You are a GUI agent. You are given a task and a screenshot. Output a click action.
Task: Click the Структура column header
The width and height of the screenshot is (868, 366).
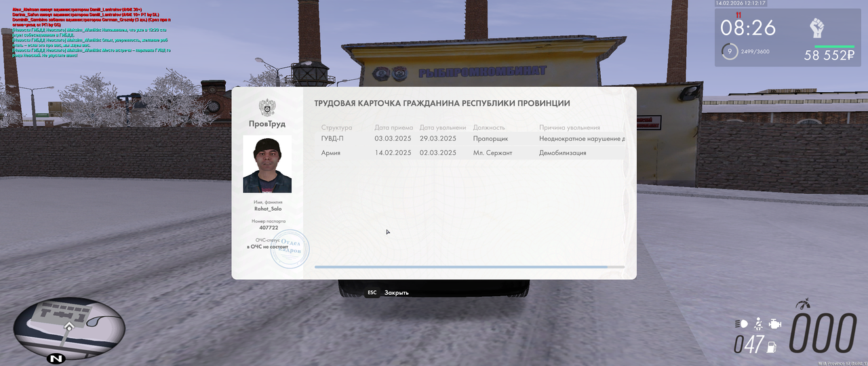[x=337, y=127]
